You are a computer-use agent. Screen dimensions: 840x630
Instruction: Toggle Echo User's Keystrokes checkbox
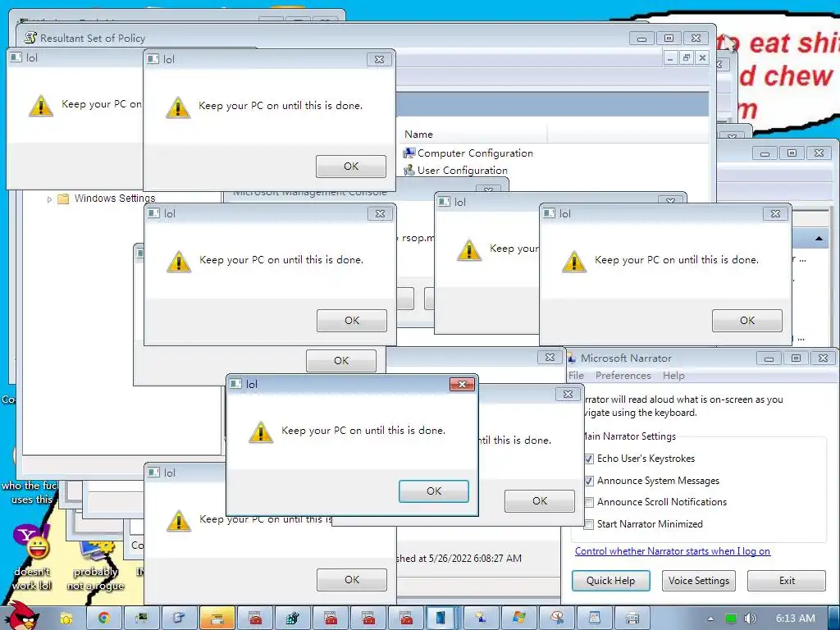tap(589, 459)
